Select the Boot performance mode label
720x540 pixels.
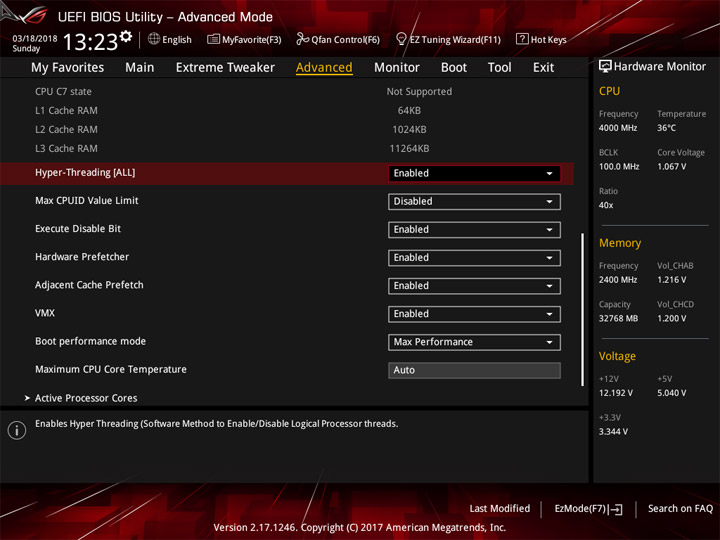click(x=90, y=341)
